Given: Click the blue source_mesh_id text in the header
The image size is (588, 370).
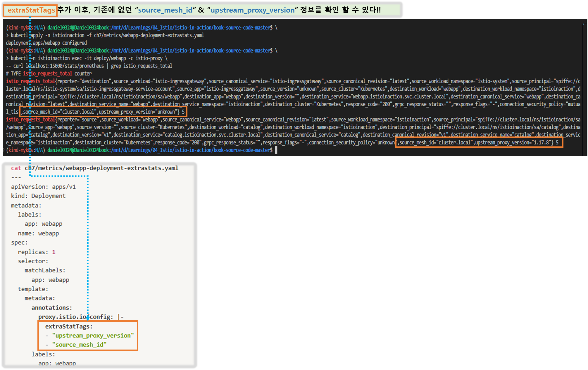Looking at the screenshot, I should click(165, 10).
